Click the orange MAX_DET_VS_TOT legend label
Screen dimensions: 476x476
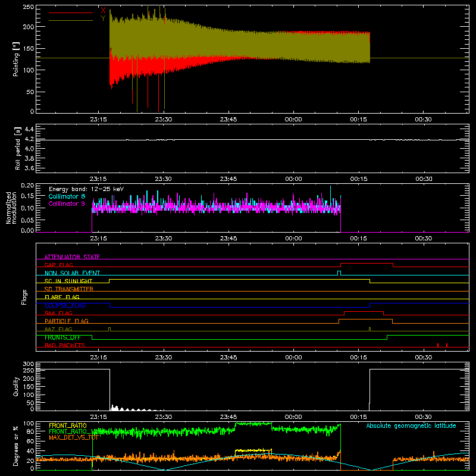[x=73, y=437]
